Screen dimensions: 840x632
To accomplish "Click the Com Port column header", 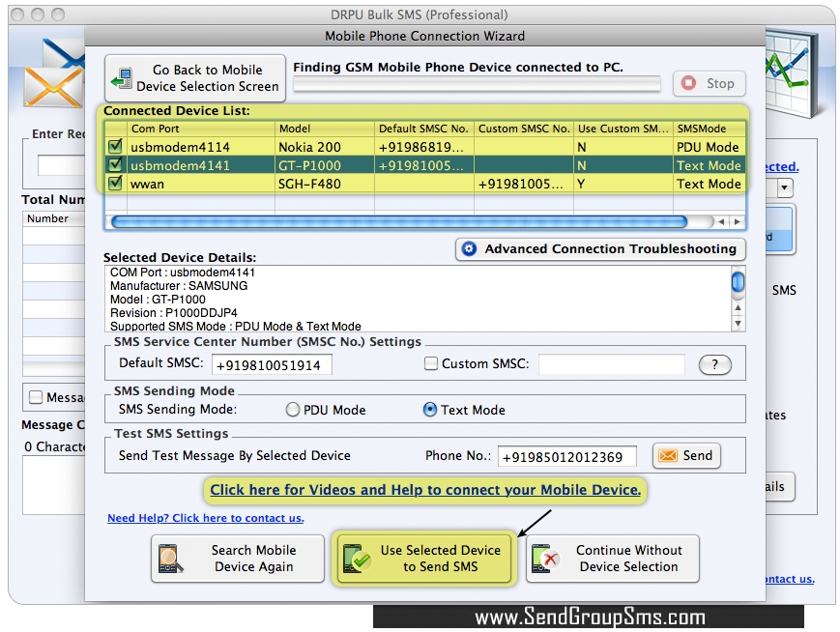I will 201,129.
